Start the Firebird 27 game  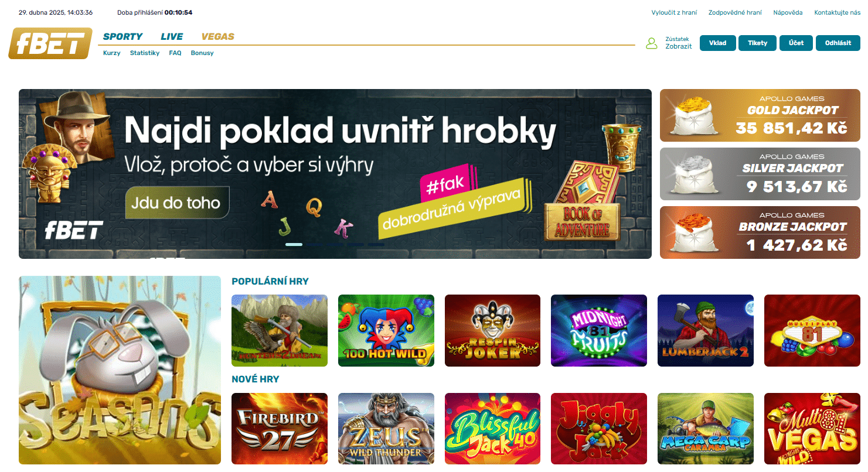(280, 429)
